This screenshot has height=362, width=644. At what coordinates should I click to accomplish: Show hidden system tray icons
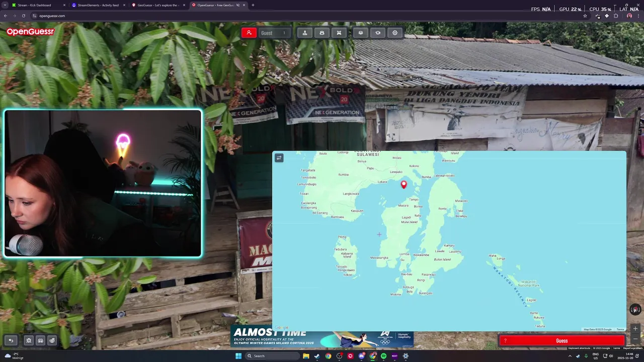point(570,356)
